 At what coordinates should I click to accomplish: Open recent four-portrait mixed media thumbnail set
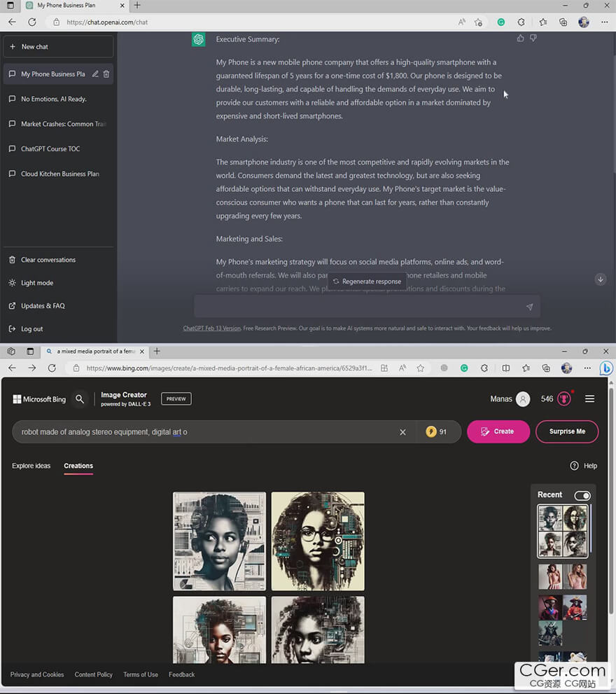tap(563, 531)
